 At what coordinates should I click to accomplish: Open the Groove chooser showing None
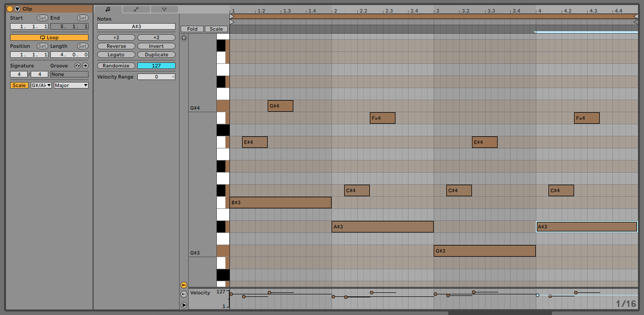click(x=69, y=74)
